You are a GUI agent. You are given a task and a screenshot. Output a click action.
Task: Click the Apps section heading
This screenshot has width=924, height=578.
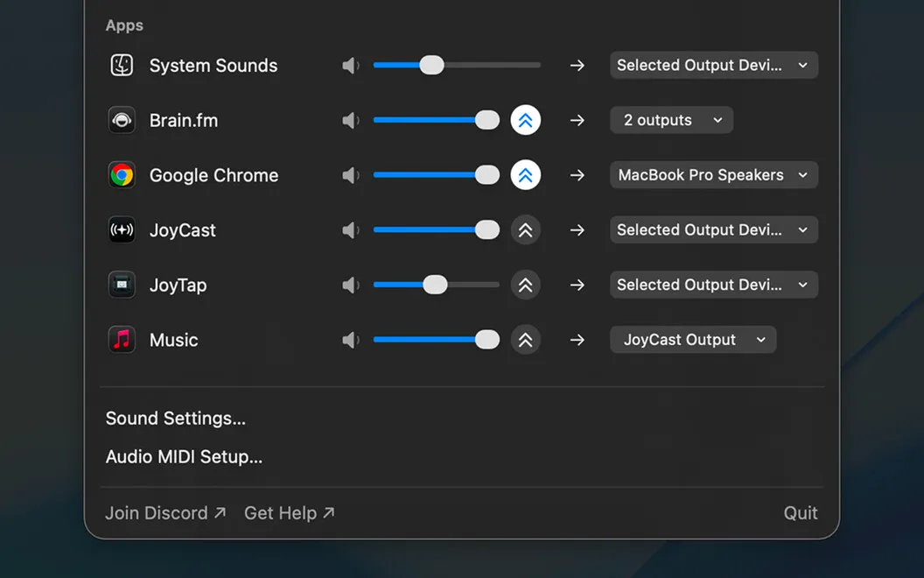pos(124,25)
